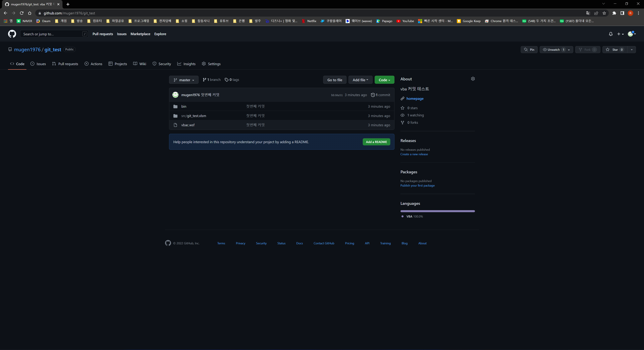
Task: Click the About section gear icon
Action: click(473, 79)
